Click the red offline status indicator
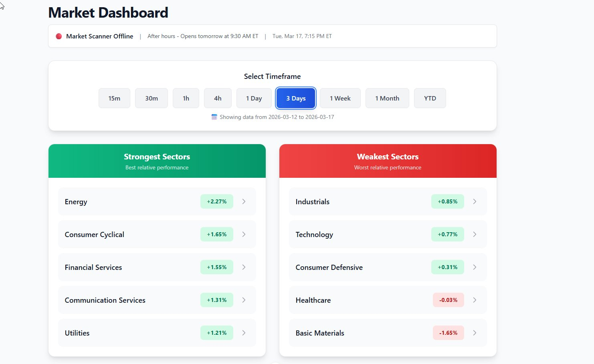The image size is (594, 364). (x=59, y=36)
